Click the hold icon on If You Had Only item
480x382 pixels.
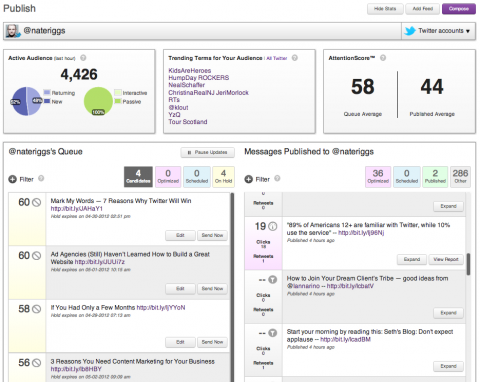pyautogui.click(x=37, y=309)
